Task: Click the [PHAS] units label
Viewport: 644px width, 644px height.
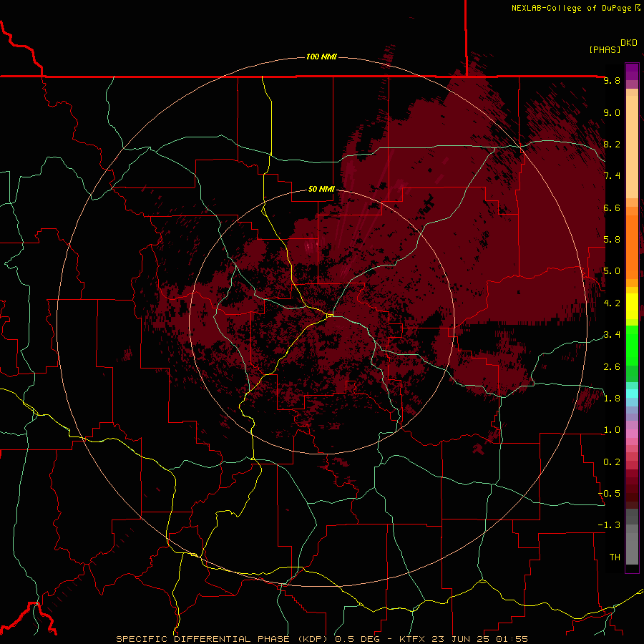Action: point(605,50)
